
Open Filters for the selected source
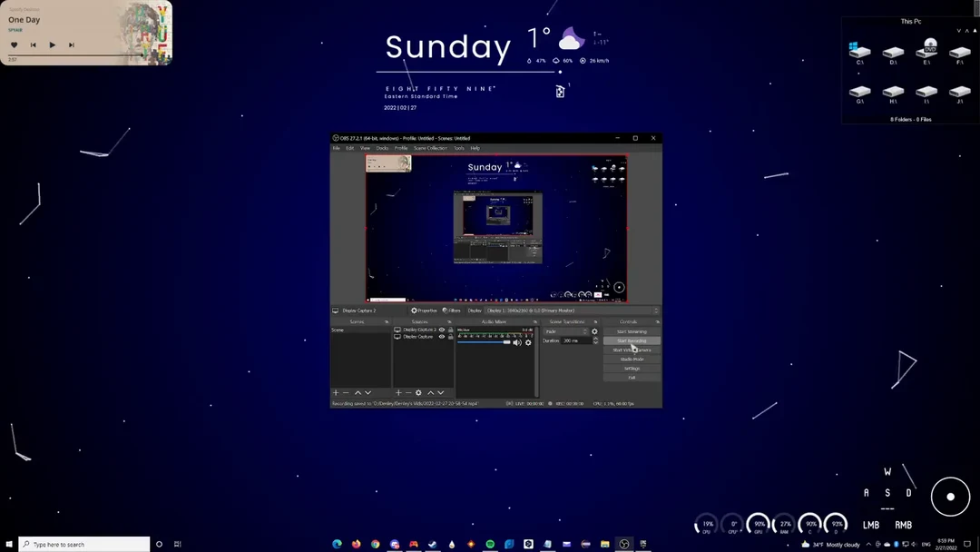(x=453, y=310)
